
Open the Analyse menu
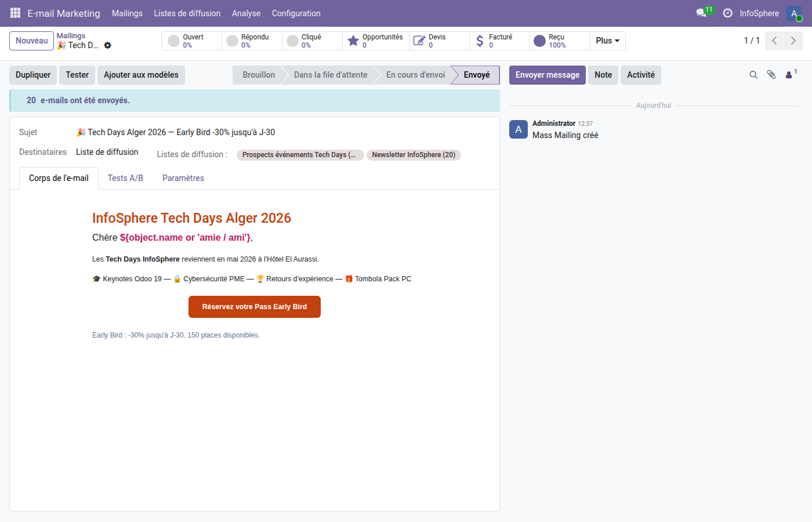pyautogui.click(x=246, y=13)
